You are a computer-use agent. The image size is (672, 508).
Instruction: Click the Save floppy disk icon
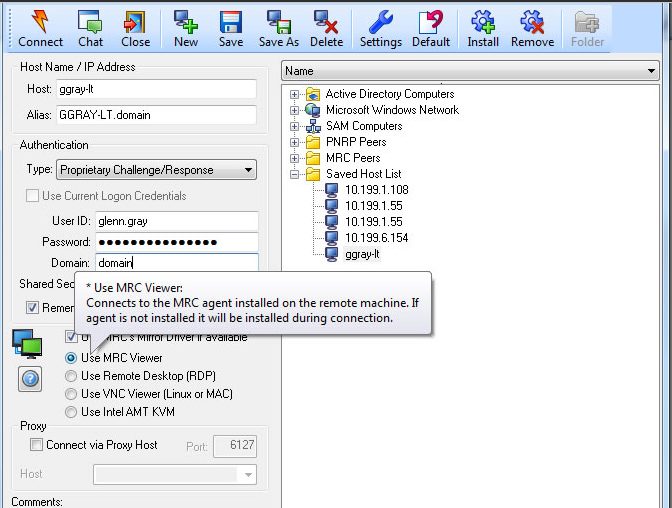231,22
